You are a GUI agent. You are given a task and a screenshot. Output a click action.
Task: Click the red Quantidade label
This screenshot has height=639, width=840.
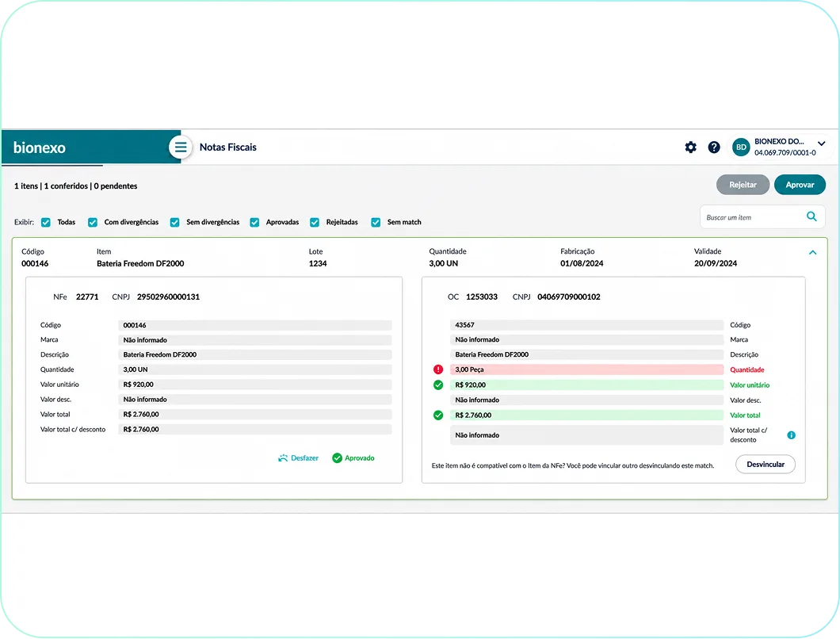(x=746, y=370)
